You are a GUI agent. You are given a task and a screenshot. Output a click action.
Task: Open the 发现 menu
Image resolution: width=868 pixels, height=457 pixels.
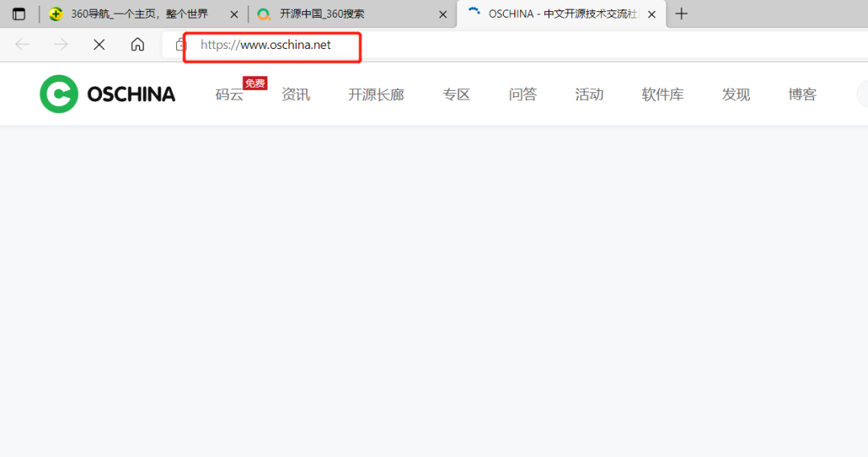tap(735, 95)
